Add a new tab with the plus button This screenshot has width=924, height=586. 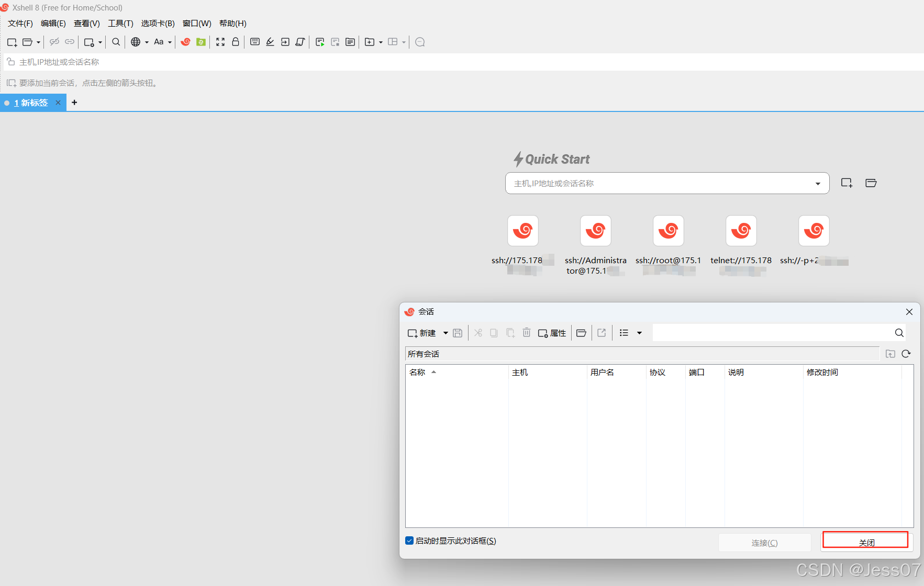click(x=74, y=103)
